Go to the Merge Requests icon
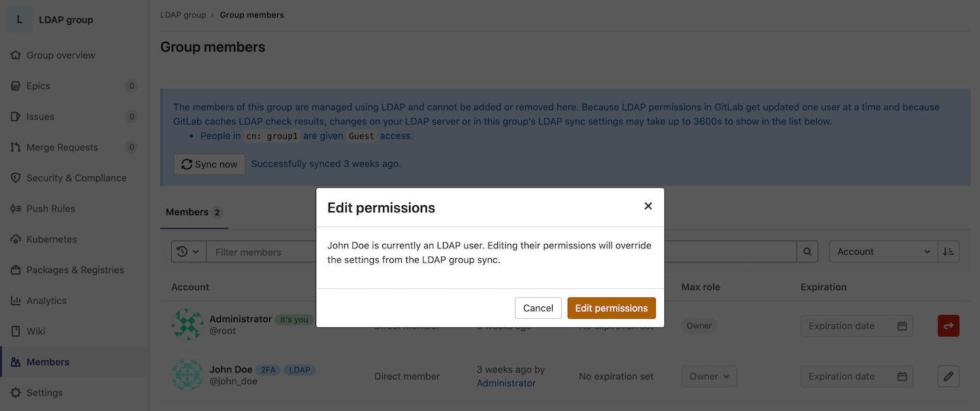The image size is (980, 411). click(16, 148)
